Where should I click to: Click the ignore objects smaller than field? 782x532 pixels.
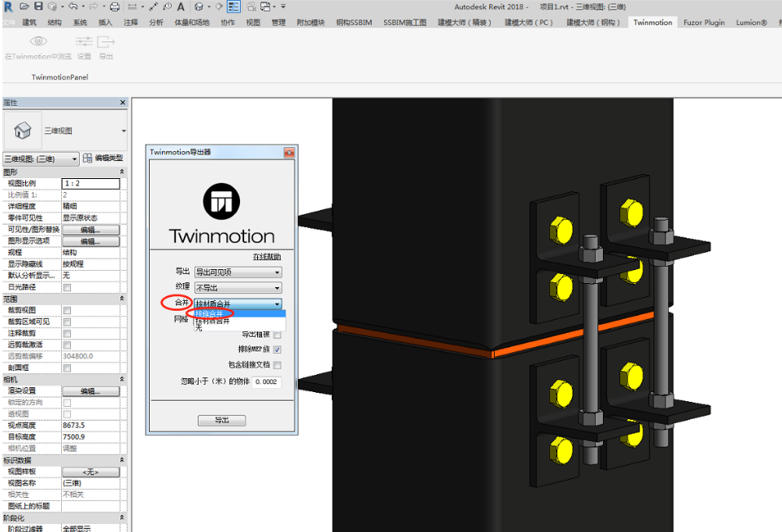(266, 382)
